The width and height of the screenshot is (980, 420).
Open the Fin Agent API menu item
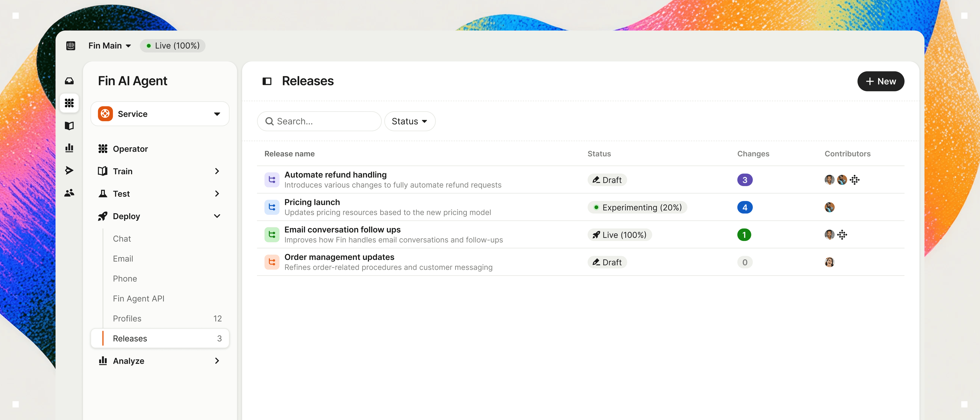[x=139, y=299]
